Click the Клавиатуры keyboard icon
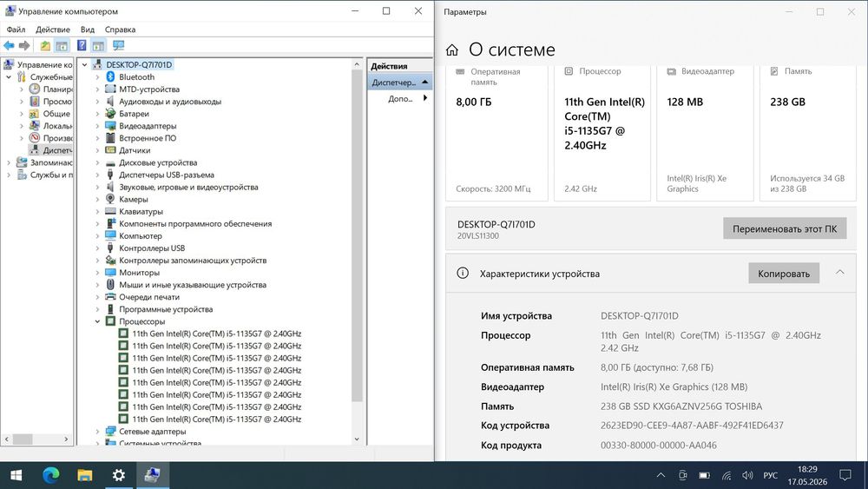The image size is (868, 489). [110, 211]
